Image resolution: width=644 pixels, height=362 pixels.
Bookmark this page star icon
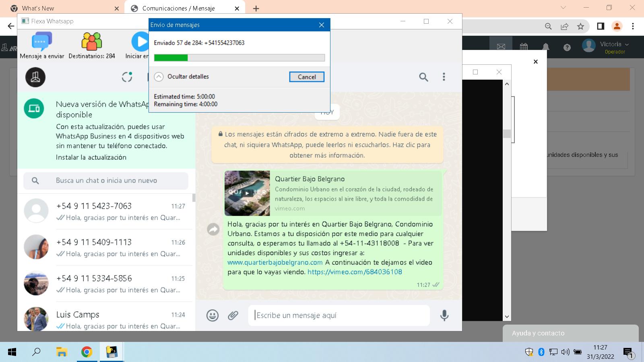coord(580,26)
